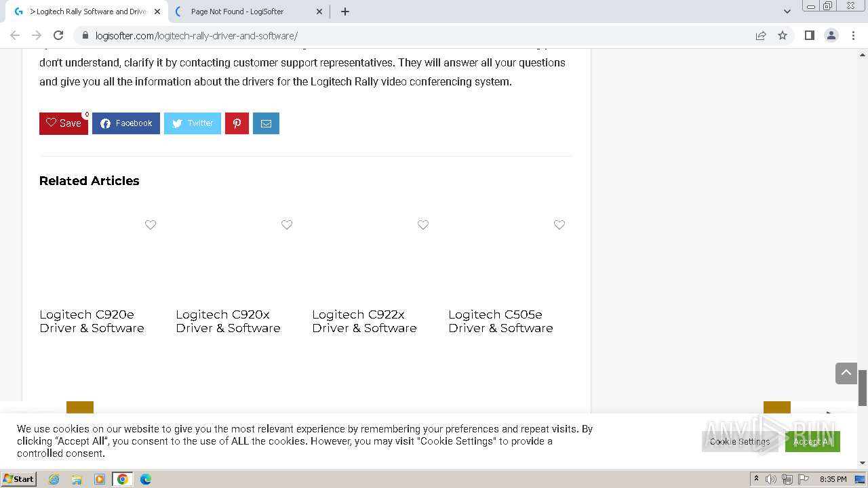Viewport: 868px width, 488px height.
Task: Toggle the browser side panel
Action: 809,35
